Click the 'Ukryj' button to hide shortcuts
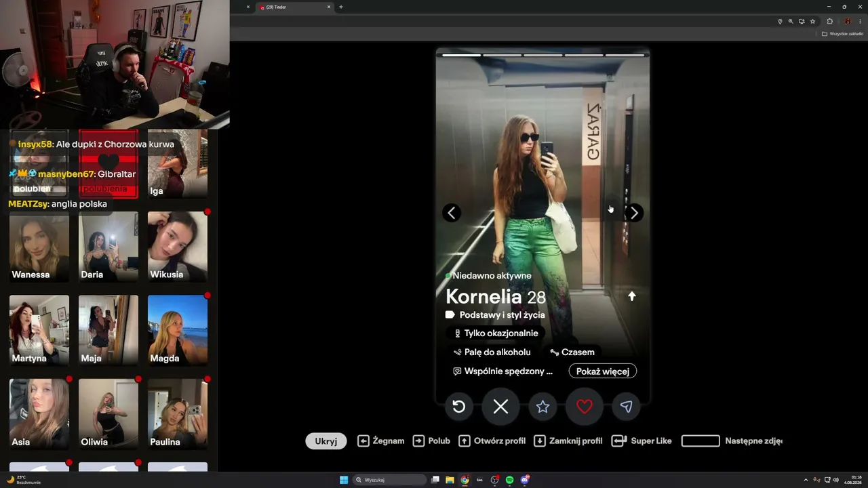Screen dimensions: 868x488 [x=326, y=441]
